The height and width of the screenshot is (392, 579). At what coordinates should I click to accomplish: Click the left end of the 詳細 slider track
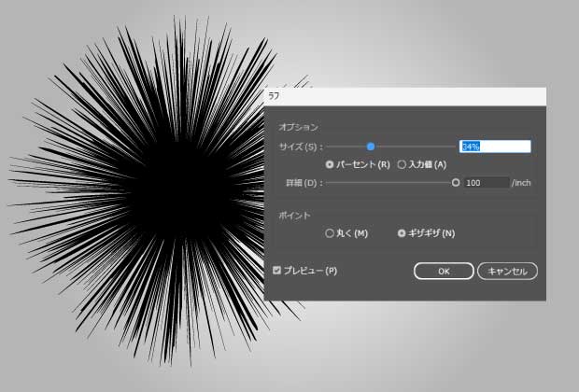click(329, 183)
